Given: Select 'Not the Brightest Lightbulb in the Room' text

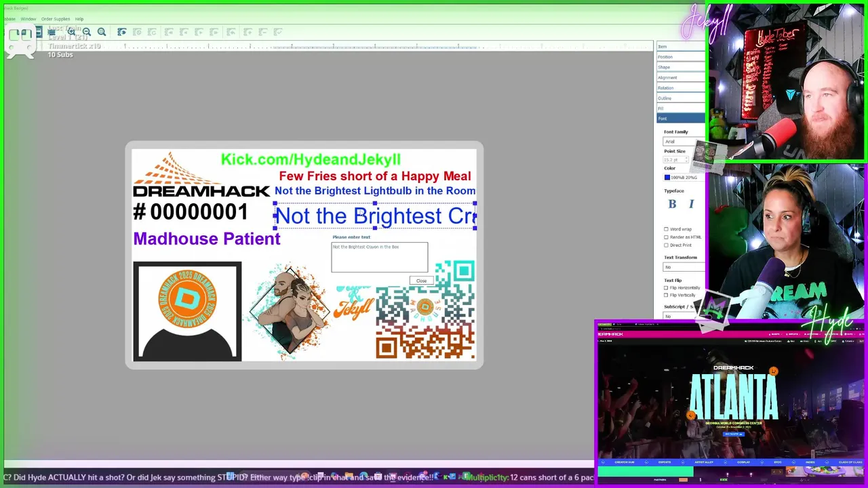Looking at the screenshot, I should (x=375, y=191).
